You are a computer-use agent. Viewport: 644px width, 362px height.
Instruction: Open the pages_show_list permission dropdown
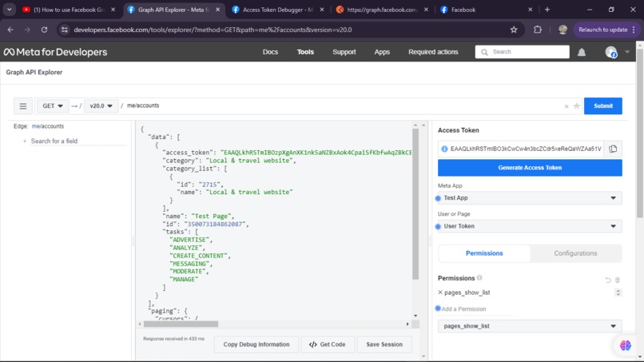[530, 326]
